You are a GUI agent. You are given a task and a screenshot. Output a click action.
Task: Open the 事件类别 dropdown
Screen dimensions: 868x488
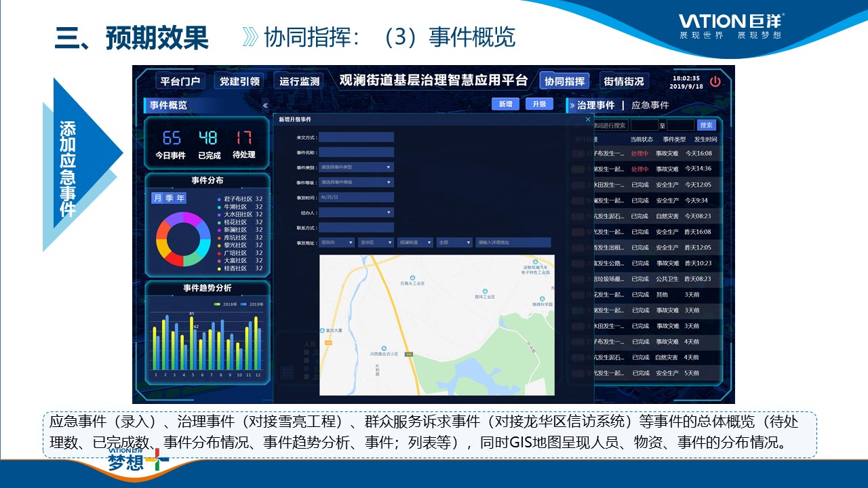tap(356, 167)
